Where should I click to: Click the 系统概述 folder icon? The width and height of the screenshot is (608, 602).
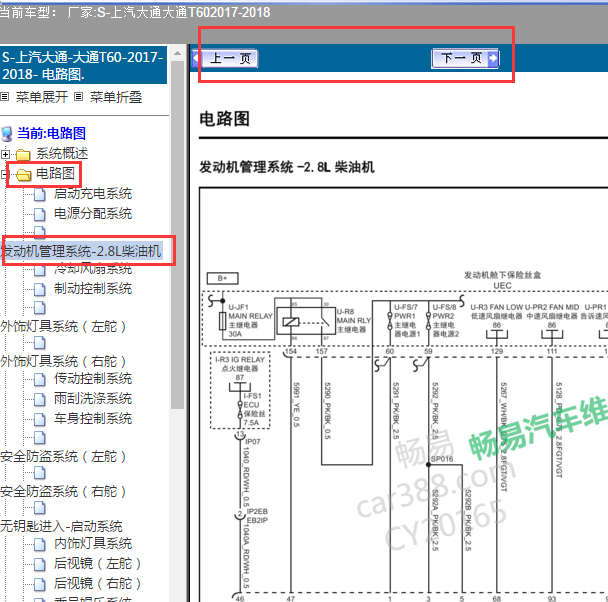23,155
